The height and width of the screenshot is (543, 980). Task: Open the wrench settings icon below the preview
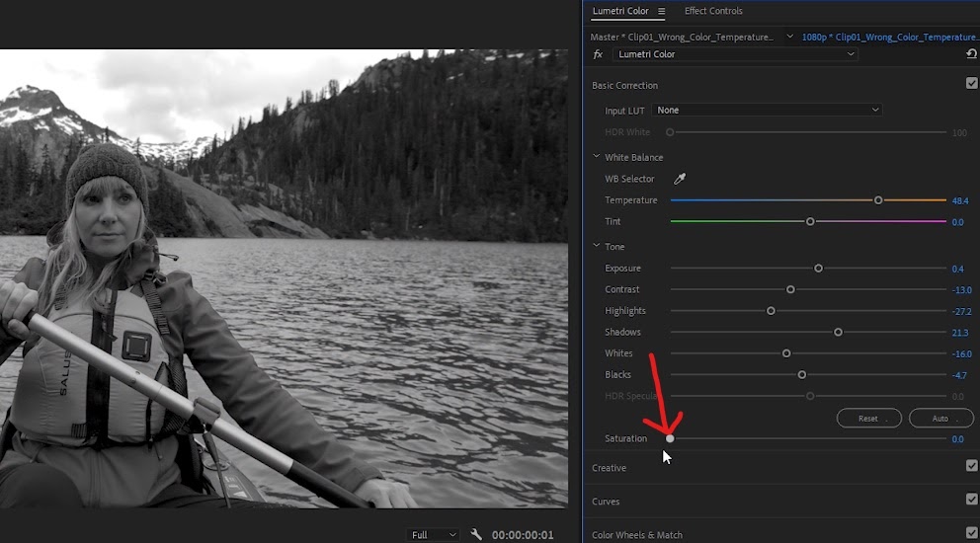point(476,534)
